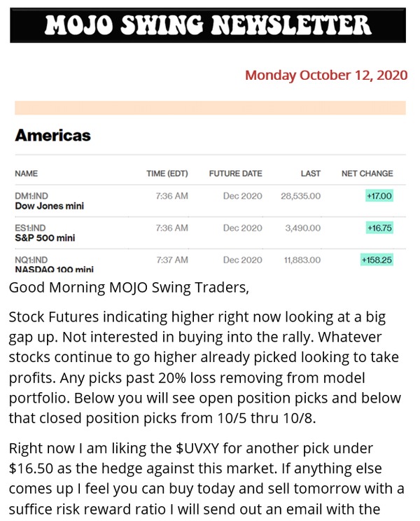This screenshot has width=420, height=521.
Task: Sort by the TIME (EDT) column header
Action: tap(167, 174)
